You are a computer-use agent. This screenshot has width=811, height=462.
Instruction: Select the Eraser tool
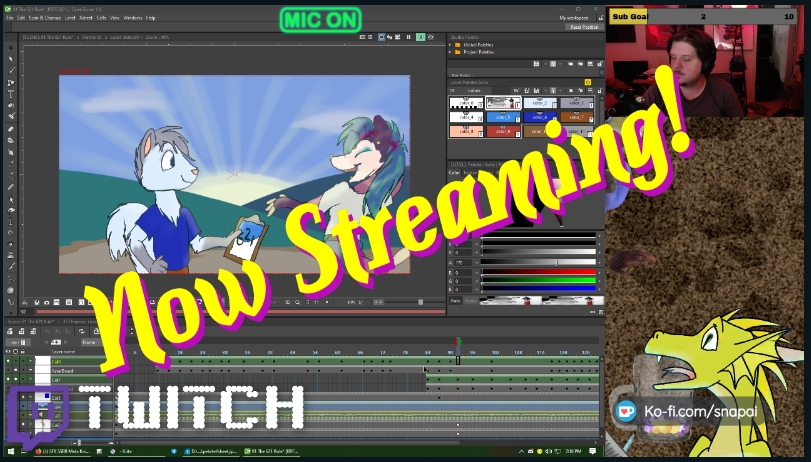[11, 129]
